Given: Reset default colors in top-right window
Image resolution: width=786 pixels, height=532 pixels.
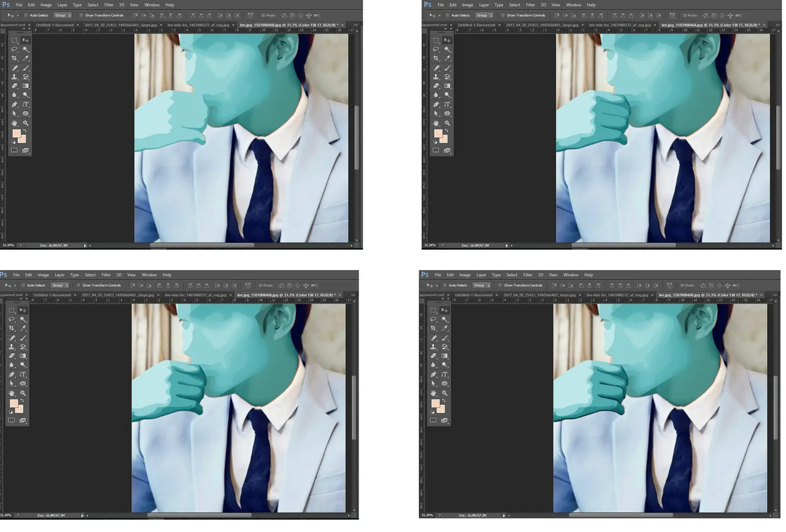Looking at the screenshot, I should 435,141.
